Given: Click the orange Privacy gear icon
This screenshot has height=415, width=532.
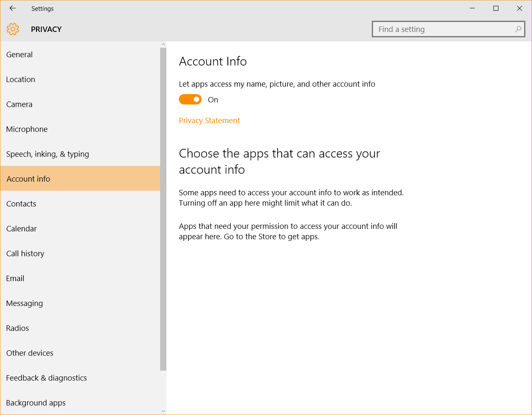Looking at the screenshot, I should (x=13, y=29).
